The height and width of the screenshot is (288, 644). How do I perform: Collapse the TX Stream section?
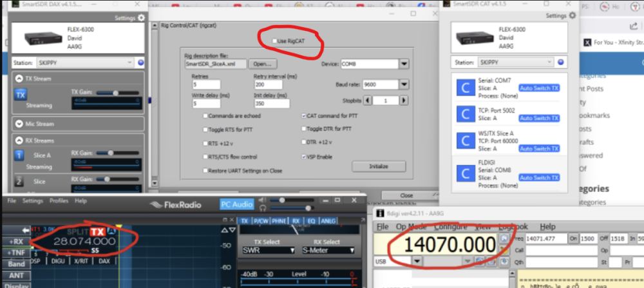coord(19,79)
